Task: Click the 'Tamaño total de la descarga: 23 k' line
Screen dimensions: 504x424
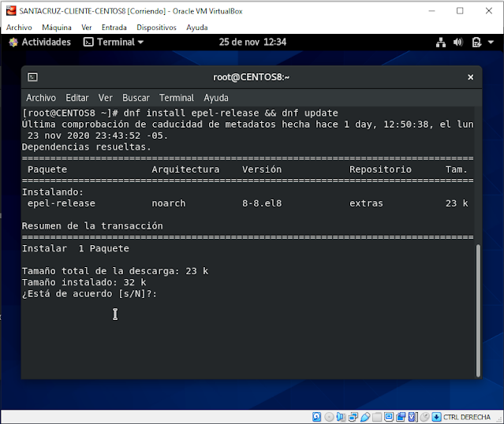Action: 114,271
